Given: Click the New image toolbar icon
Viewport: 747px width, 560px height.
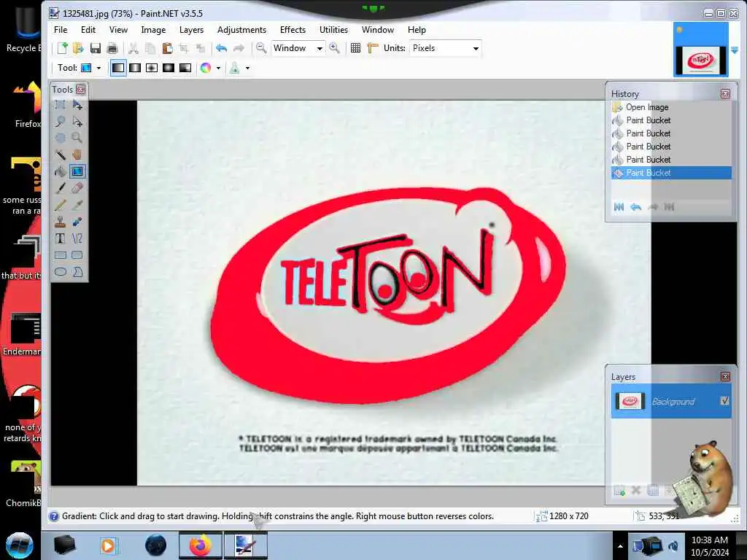Looking at the screenshot, I should (x=63, y=48).
